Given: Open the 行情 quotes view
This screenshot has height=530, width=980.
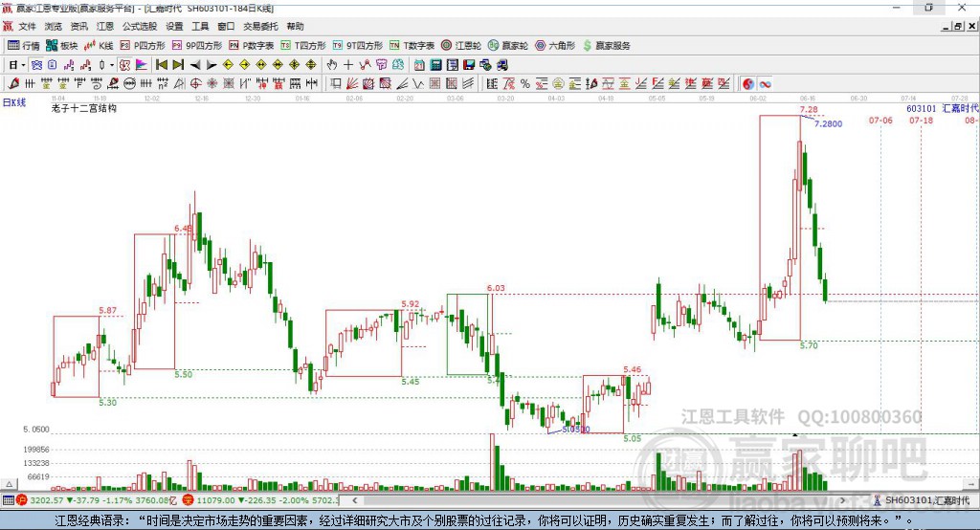Looking at the screenshot, I should pos(24,46).
